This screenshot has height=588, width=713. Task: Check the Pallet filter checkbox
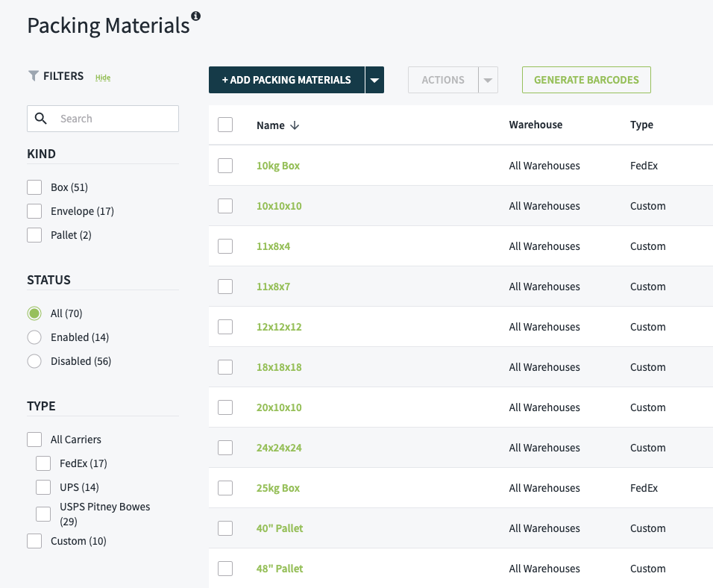click(x=34, y=234)
